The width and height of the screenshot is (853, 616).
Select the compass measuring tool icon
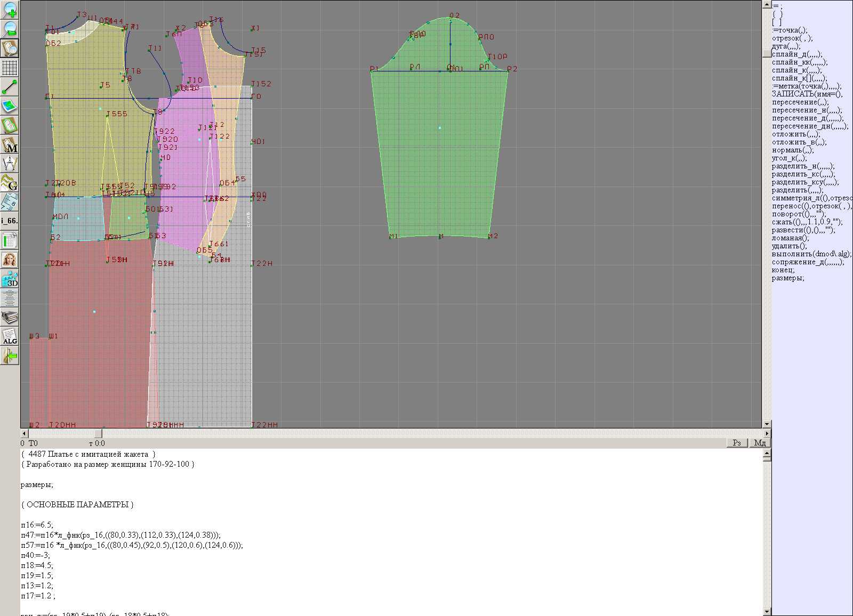coord(10,164)
